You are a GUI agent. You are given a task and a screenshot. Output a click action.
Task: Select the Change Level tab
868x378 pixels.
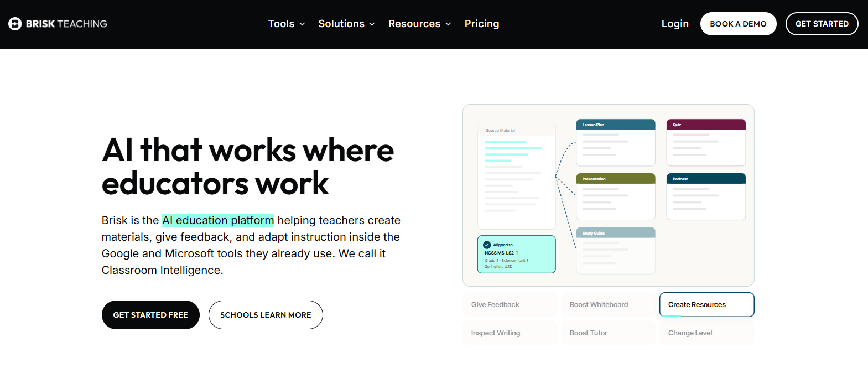707,333
